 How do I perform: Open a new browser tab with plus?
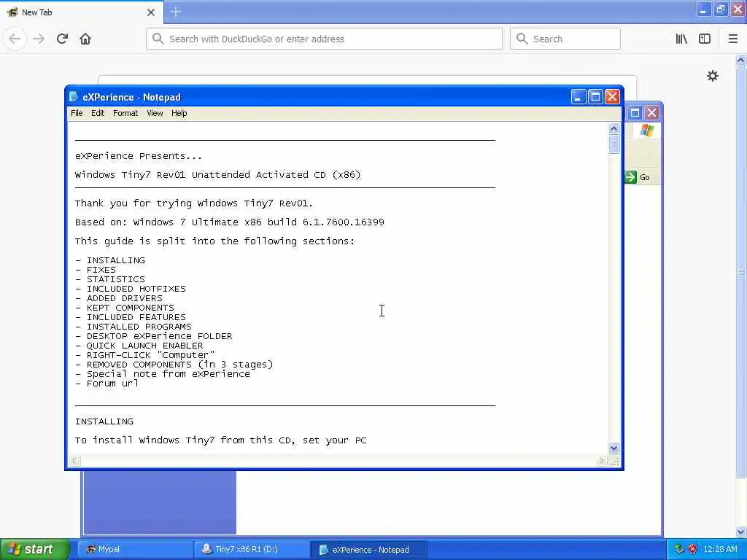click(175, 12)
